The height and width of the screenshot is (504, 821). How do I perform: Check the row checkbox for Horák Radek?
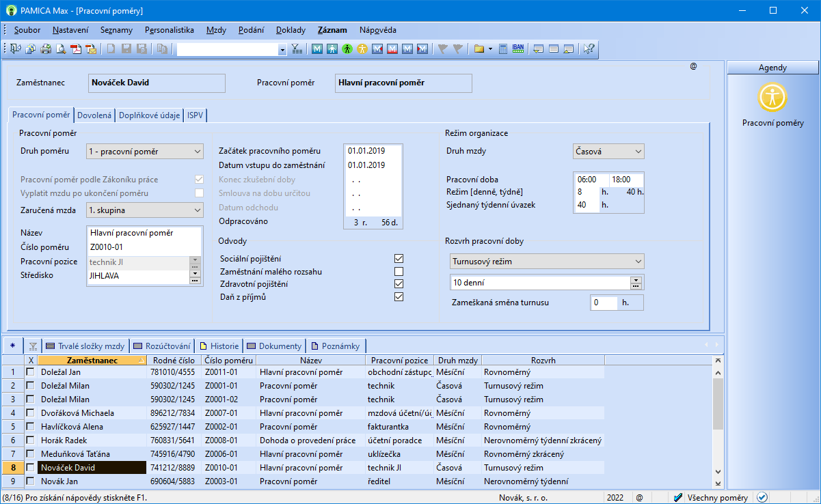point(30,440)
